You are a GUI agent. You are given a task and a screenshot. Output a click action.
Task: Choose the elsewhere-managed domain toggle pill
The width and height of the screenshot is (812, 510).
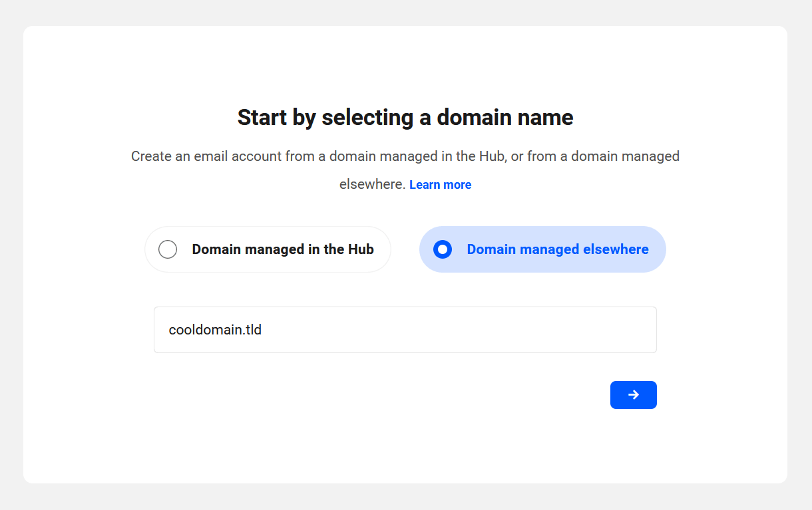tap(542, 249)
